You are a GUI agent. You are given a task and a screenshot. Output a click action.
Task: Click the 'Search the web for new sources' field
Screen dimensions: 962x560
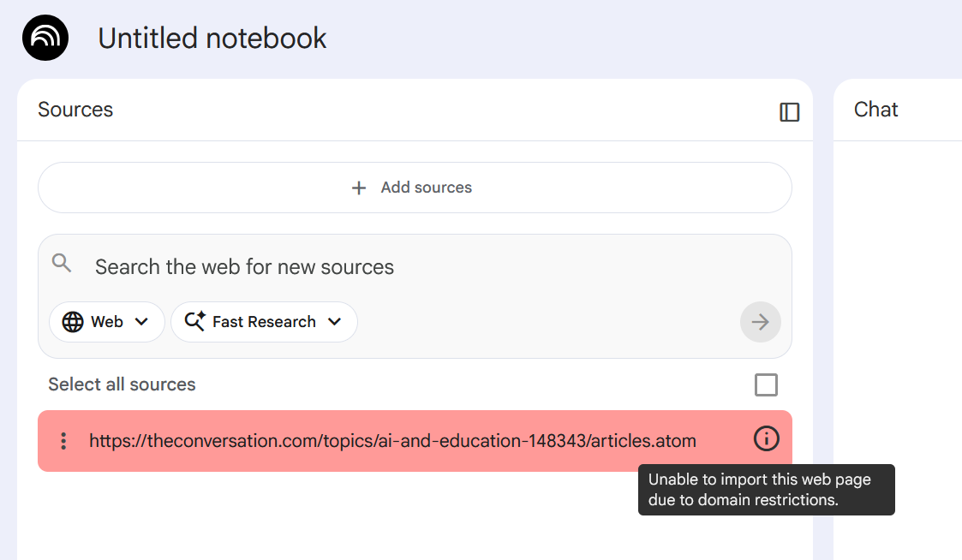pos(244,266)
